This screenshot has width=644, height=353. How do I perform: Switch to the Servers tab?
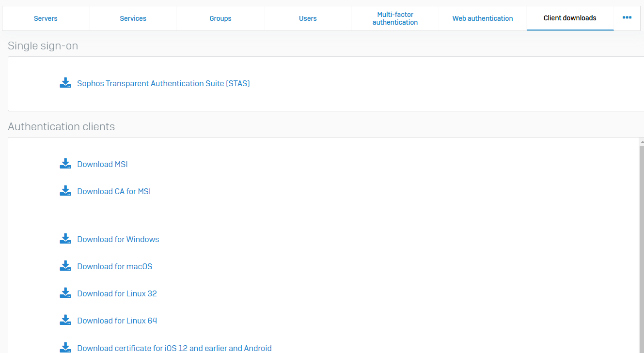coord(46,18)
